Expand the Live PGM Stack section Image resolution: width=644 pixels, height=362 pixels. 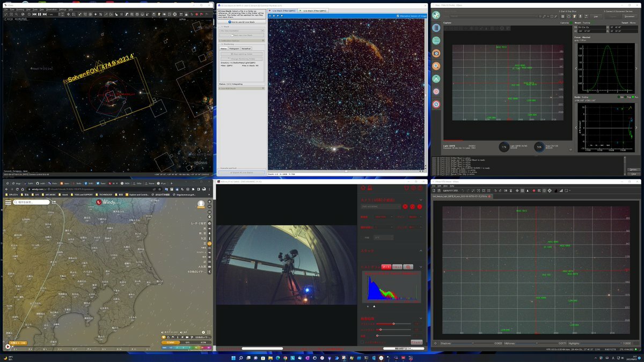(x=241, y=88)
